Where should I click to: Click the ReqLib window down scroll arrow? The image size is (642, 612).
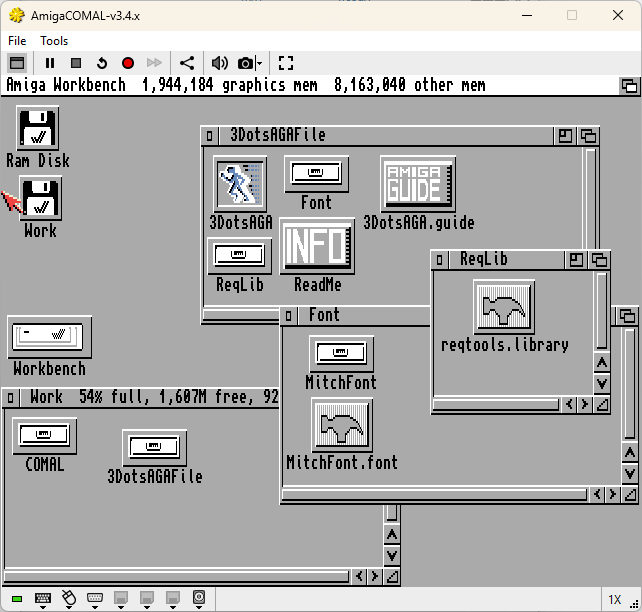click(x=601, y=384)
